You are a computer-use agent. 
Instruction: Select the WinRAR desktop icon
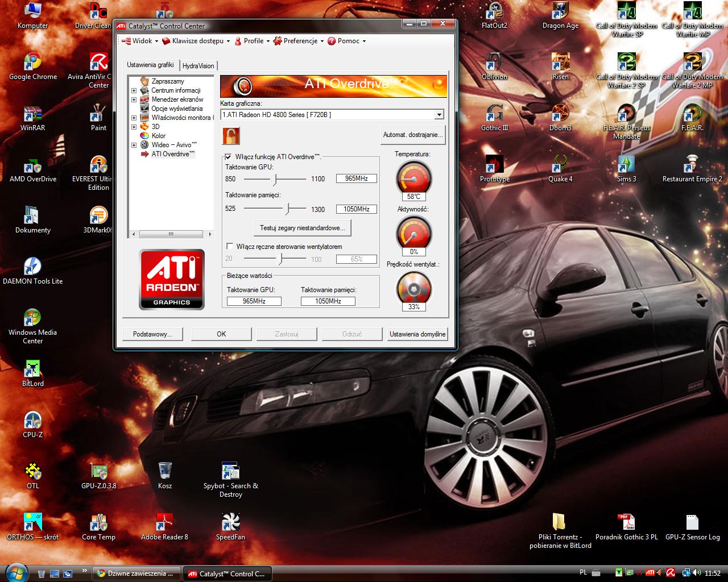point(32,118)
